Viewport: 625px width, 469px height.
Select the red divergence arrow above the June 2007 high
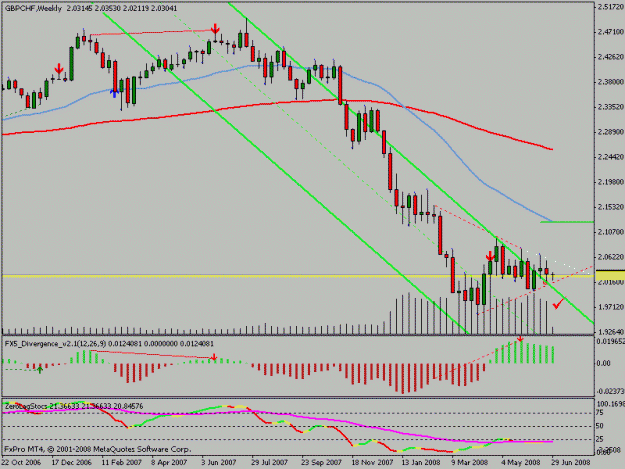[x=215, y=28]
